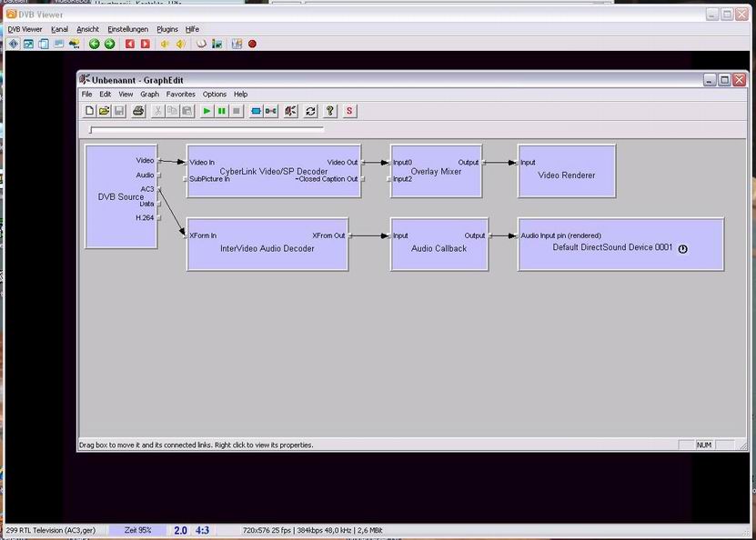756x540 pixels.
Task: Open the Einstellungen menu in DVB Viewer
Action: [x=127, y=29]
